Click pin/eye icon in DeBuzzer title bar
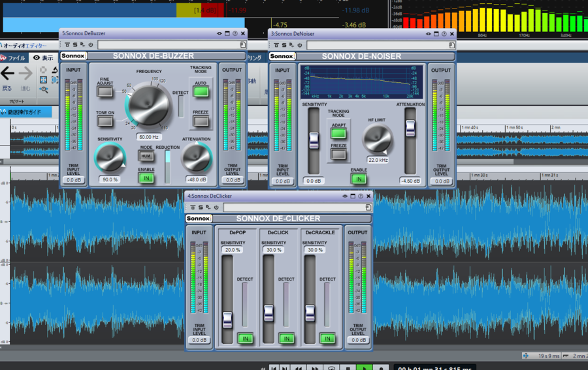The height and width of the screenshot is (370, 588). tap(220, 33)
